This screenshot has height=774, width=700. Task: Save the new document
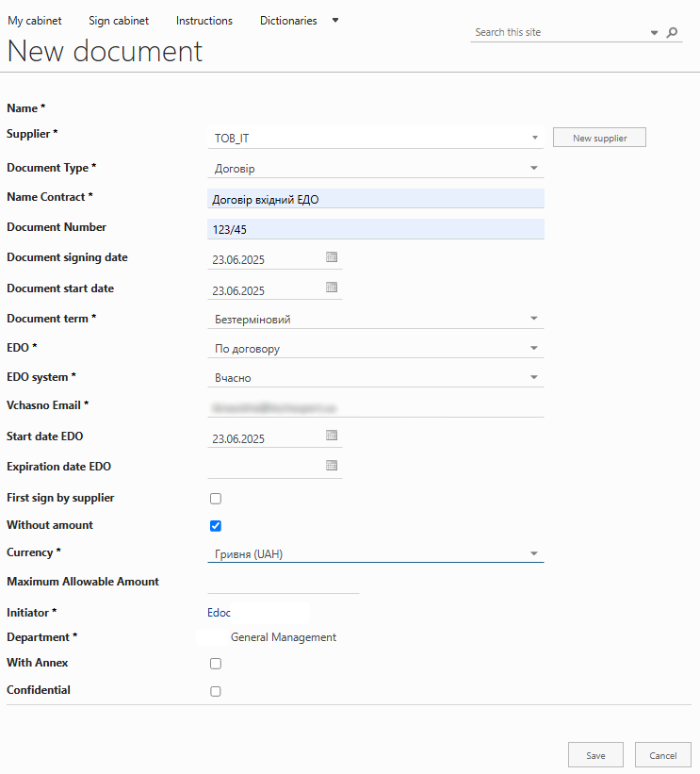(x=595, y=755)
